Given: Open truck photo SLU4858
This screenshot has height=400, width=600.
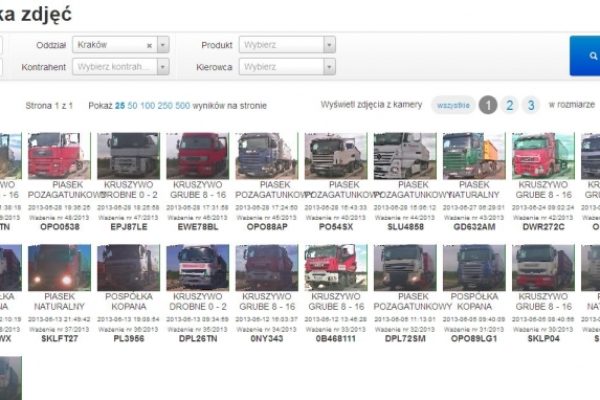Looking at the screenshot, I should tap(405, 156).
